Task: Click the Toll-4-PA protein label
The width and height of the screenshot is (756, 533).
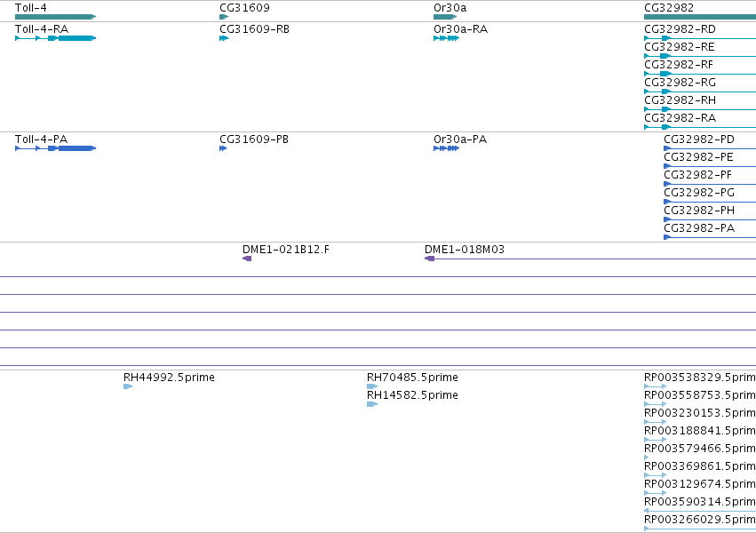Action: 41,139
